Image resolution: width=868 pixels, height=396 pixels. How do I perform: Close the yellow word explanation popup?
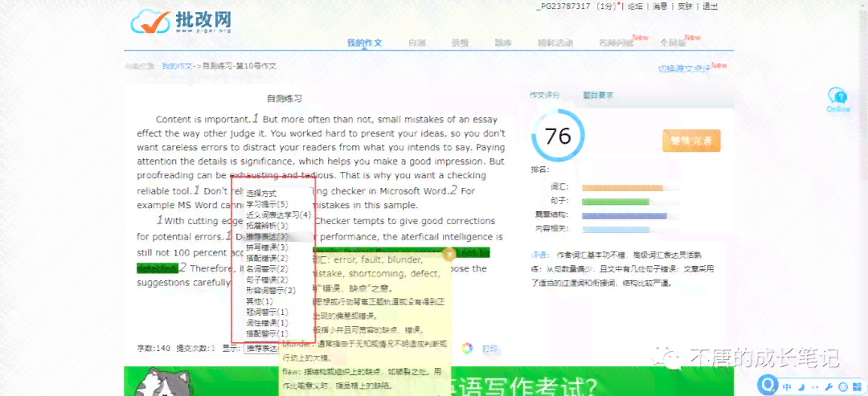click(449, 255)
